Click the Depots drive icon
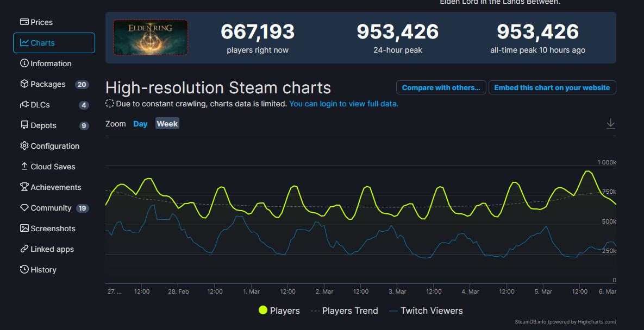 24,125
